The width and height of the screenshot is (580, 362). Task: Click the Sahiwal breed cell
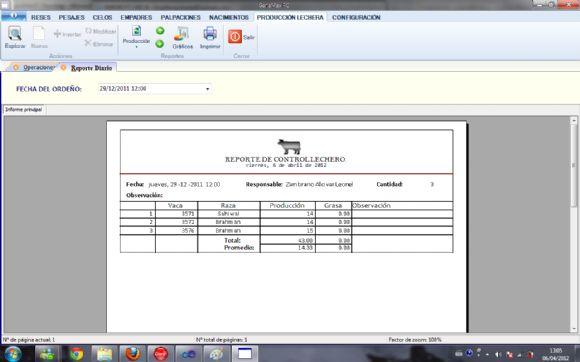[x=229, y=214]
